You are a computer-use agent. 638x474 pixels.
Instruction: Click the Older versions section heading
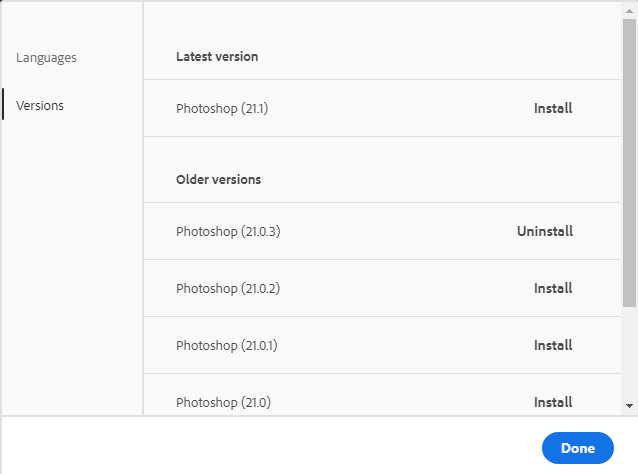click(x=218, y=180)
